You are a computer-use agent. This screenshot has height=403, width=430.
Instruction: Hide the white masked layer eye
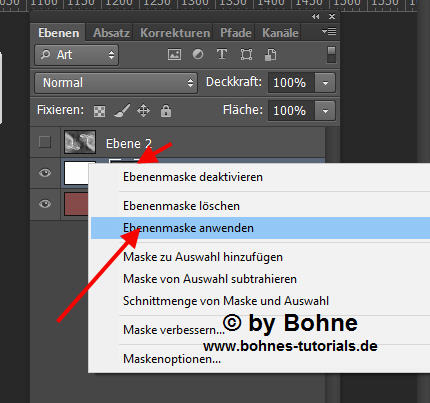[45, 173]
